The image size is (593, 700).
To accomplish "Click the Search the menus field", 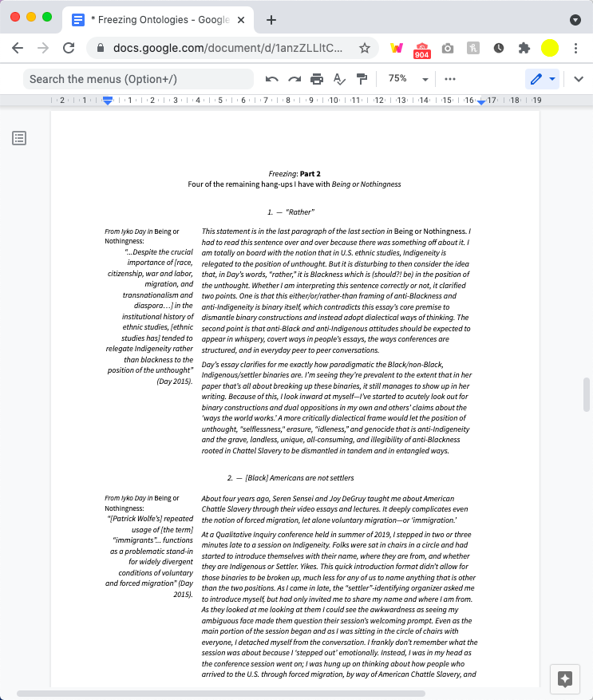I will coord(136,79).
